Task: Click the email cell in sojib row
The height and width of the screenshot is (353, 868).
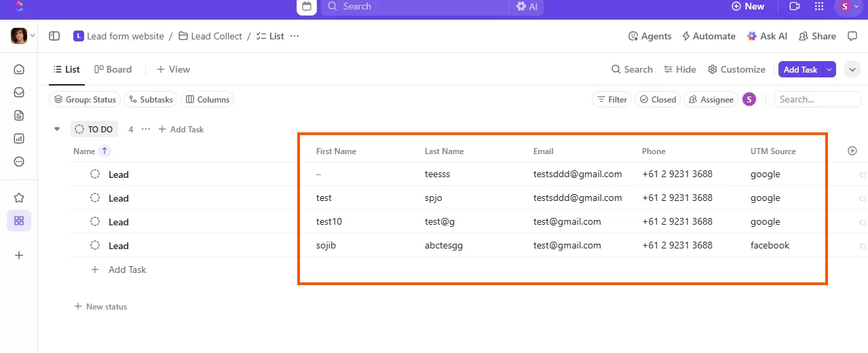Action: tap(567, 245)
